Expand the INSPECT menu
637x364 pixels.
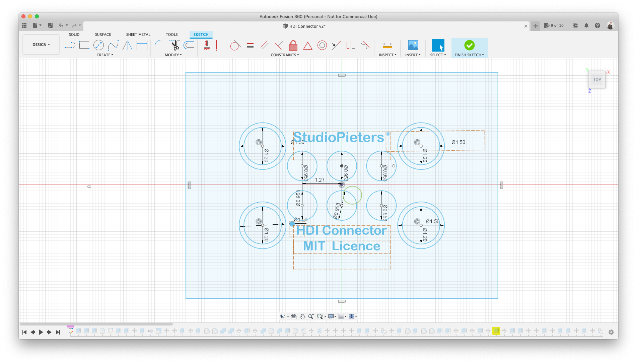pos(387,55)
